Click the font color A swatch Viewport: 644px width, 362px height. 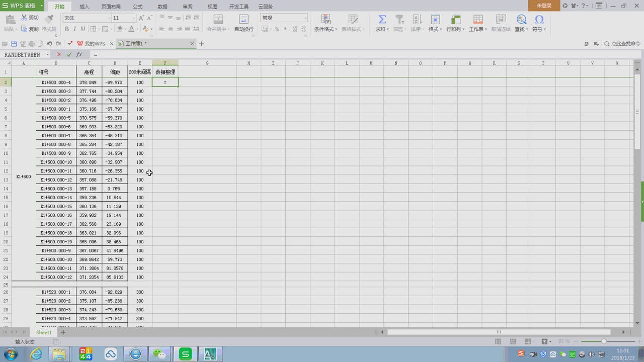(x=131, y=29)
